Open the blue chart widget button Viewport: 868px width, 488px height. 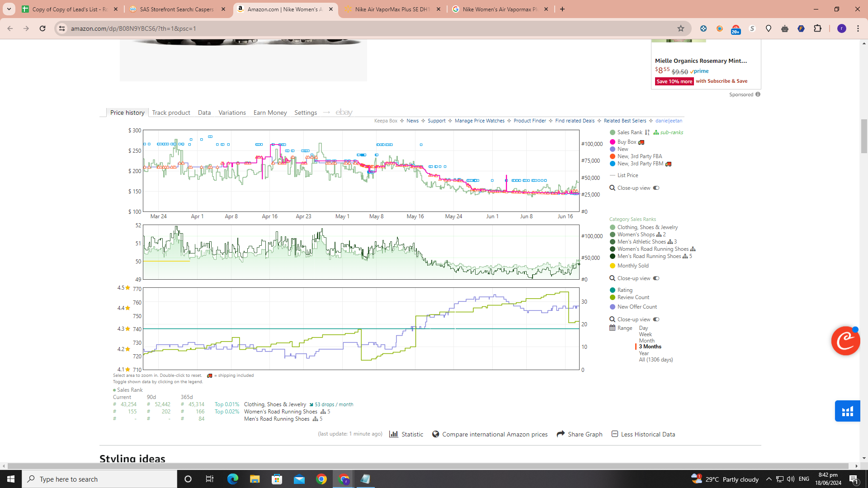[x=847, y=411]
